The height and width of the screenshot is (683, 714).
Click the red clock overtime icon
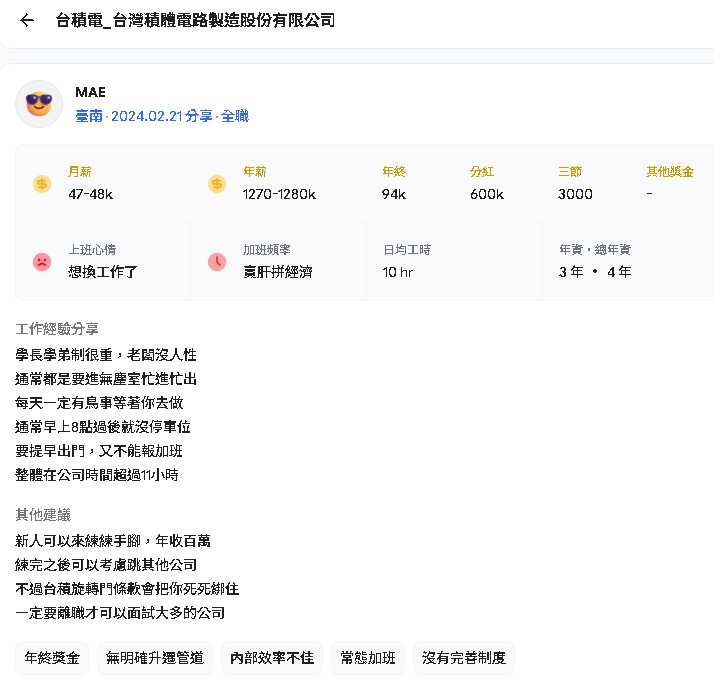click(217, 262)
